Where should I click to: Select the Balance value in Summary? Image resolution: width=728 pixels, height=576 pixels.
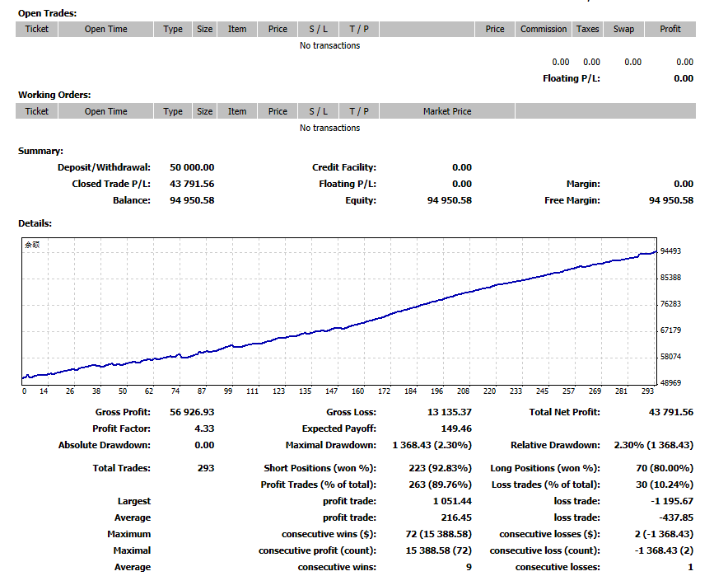tap(192, 200)
